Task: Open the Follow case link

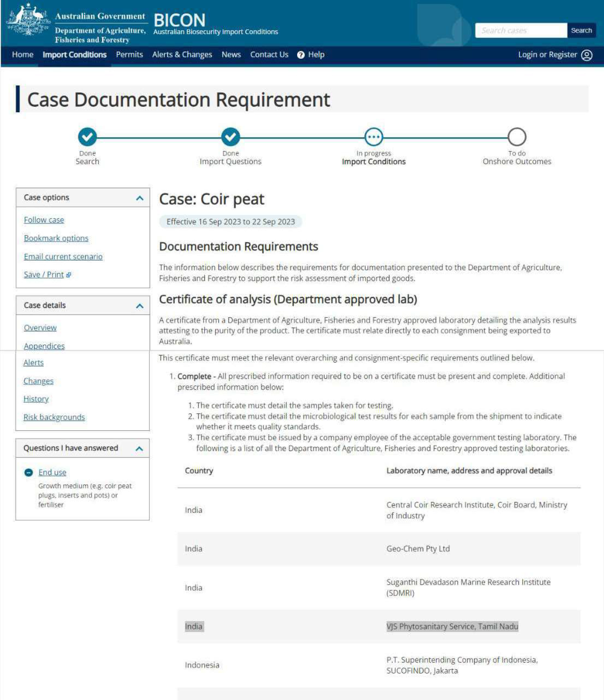Action: tap(44, 220)
